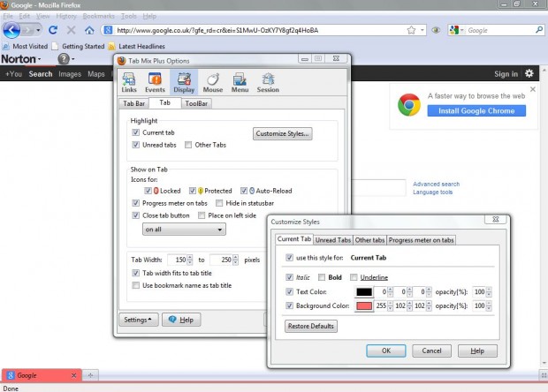Switch to Progress meter on tabs tab

(x=421, y=240)
